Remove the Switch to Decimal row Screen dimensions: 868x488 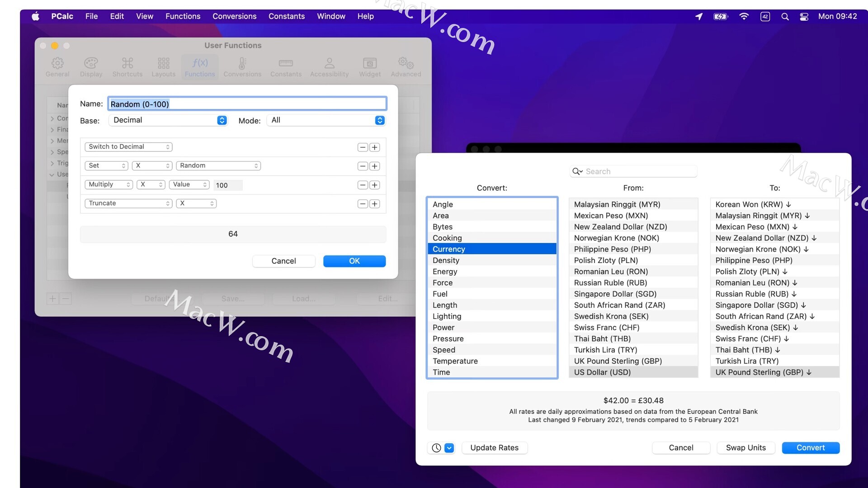[363, 147]
